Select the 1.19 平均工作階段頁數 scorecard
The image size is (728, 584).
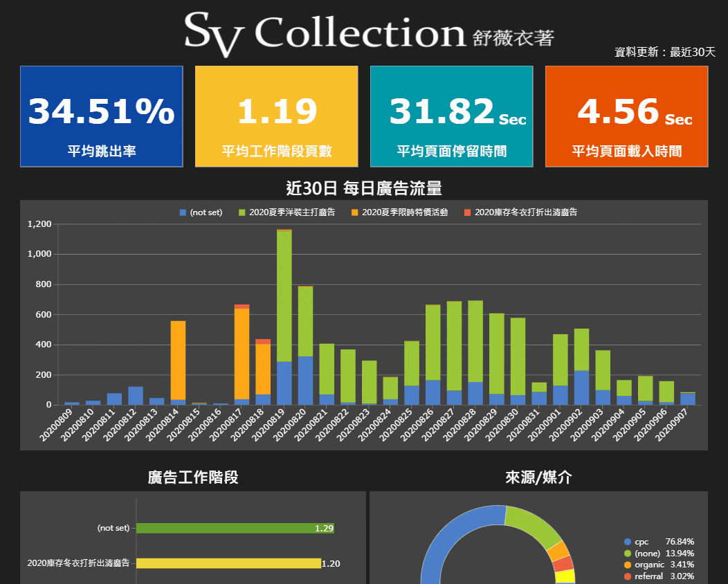tap(276, 116)
